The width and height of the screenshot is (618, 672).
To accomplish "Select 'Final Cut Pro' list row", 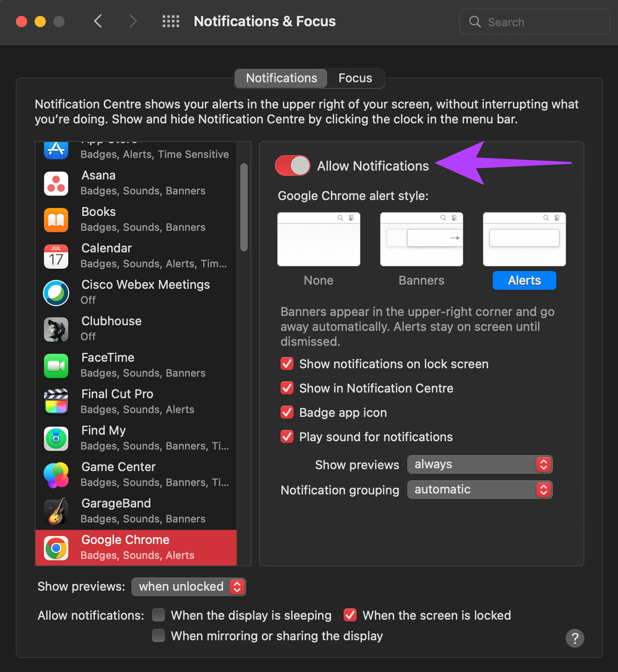I will pyautogui.click(x=136, y=402).
